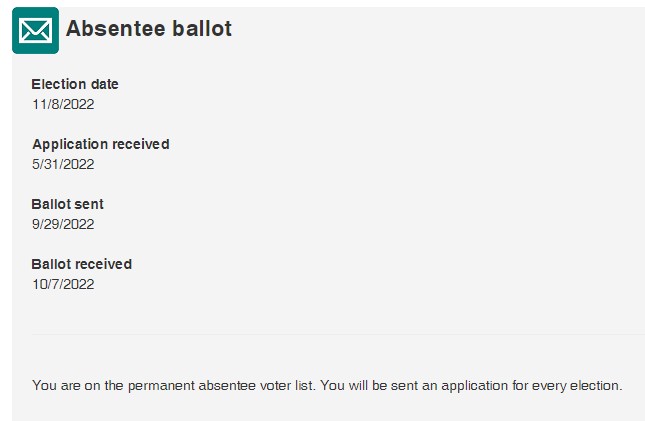Click the Ballot sent label
This screenshot has height=421, width=645.
coord(67,204)
